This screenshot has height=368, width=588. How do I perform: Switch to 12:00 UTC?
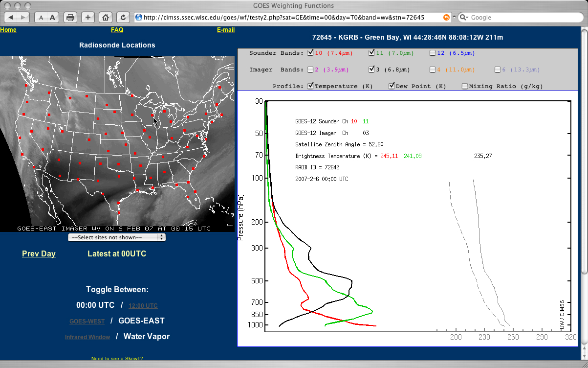click(x=143, y=306)
